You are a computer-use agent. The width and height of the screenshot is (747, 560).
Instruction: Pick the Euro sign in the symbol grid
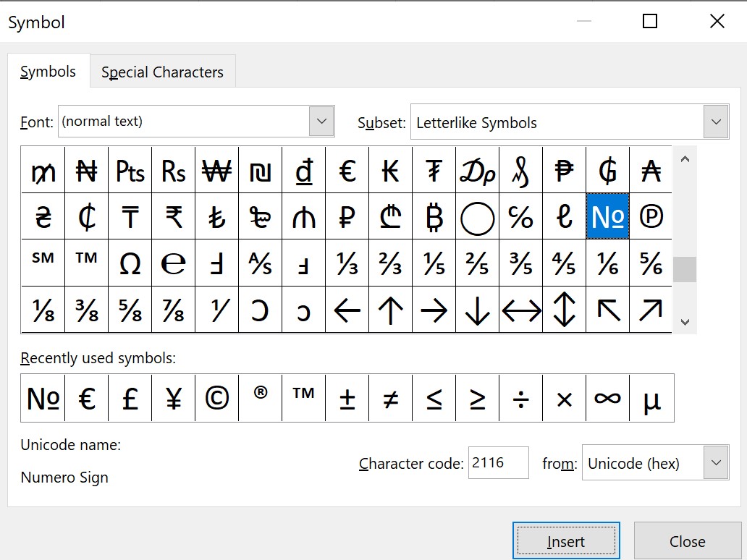tap(347, 170)
